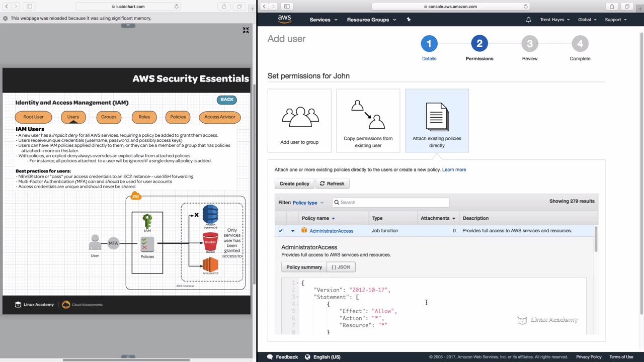Image resolution: width=644 pixels, height=362 pixels.
Task: Click the policy Search input field
Action: [x=390, y=202]
